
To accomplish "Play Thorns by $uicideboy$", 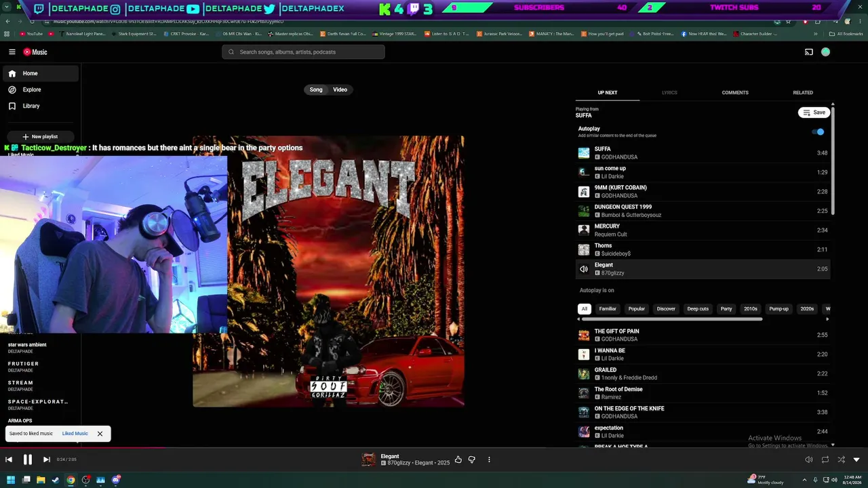I will click(x=703, y=249).
